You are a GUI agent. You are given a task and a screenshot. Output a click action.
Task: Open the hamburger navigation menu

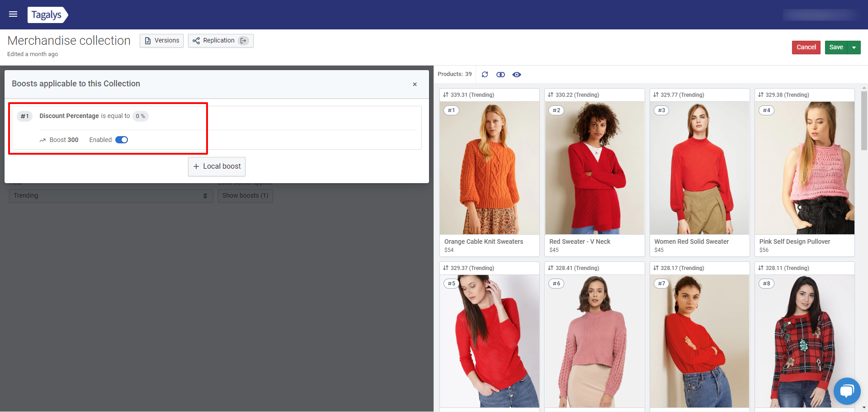coord(13,14)
